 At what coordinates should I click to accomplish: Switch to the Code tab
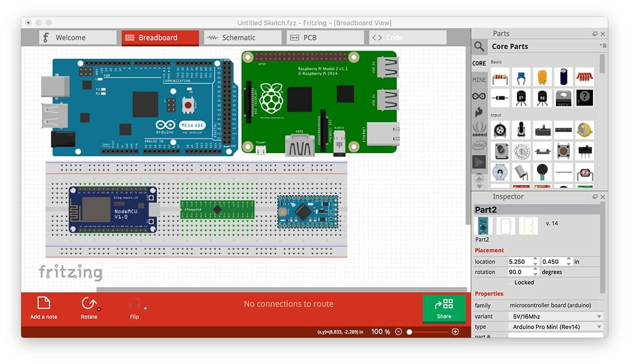coord(408,38)
